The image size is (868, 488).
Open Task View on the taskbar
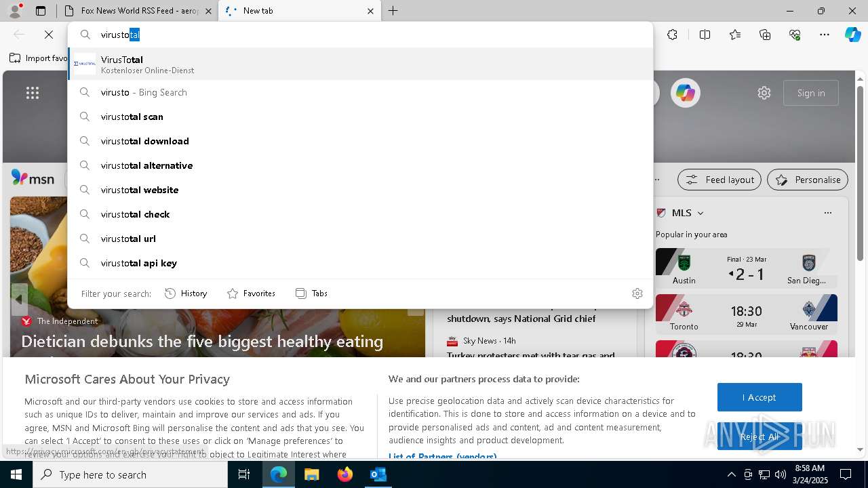tap(244, 474)
